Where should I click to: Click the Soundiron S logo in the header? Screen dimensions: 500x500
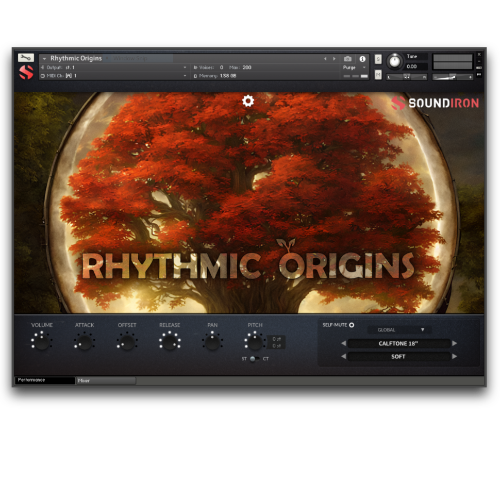26,72
